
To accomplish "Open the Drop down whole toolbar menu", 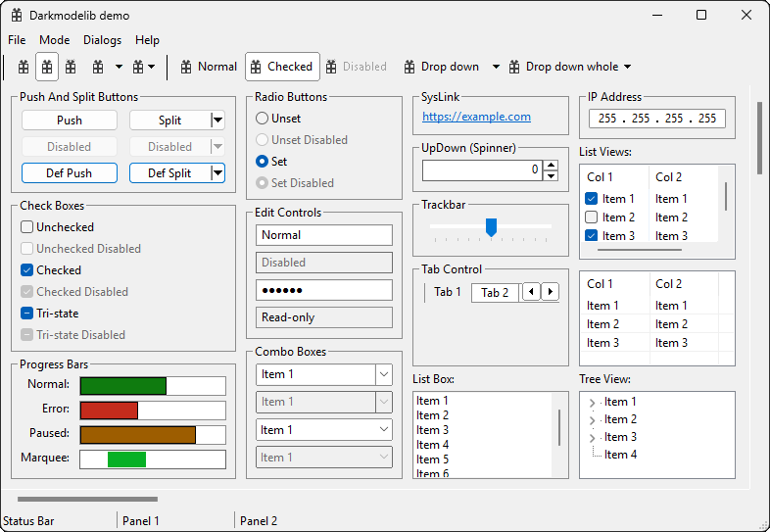I will 569,67.
